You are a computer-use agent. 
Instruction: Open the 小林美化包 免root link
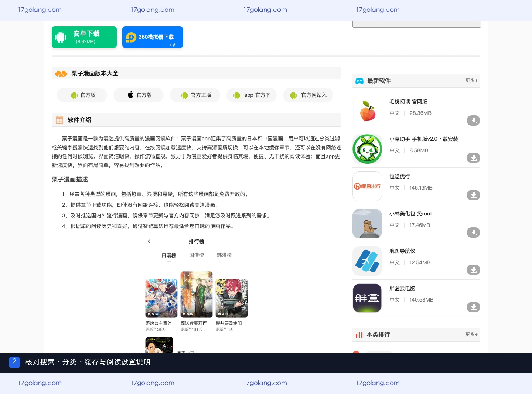[x=410, y=214]
